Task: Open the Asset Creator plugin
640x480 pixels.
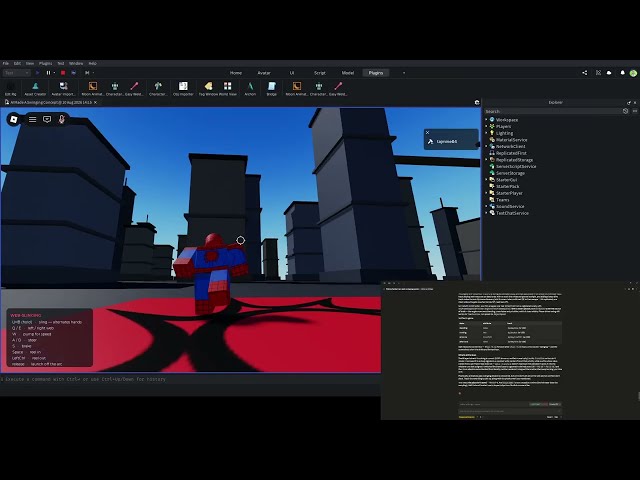Action: coord(35,88)
